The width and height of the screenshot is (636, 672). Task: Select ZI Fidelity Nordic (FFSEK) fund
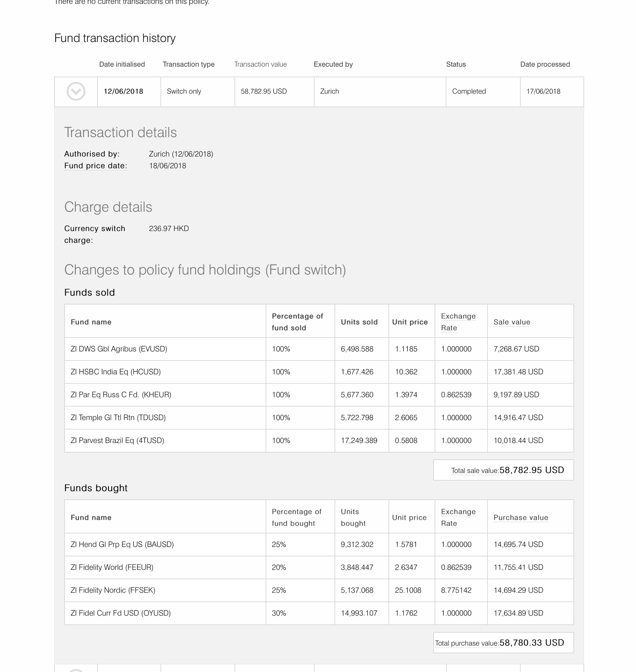[x=113, y=590]
